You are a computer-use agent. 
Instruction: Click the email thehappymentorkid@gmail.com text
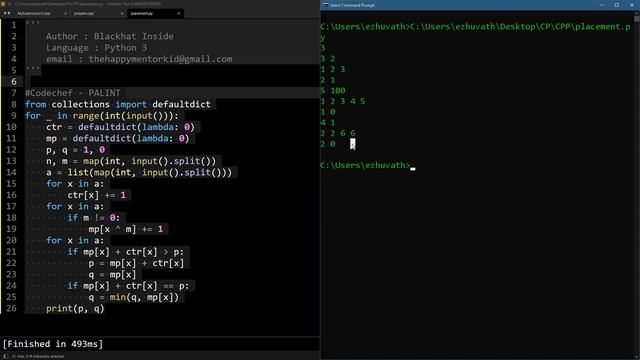pyautogui.click(x=160, y=59)
